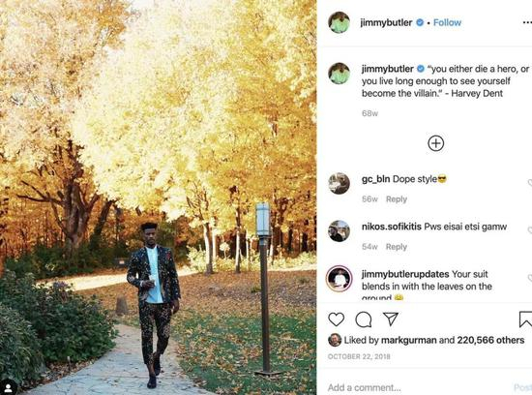
Task: Save post with bookmark icon
Action: click(x=525, y=319)
